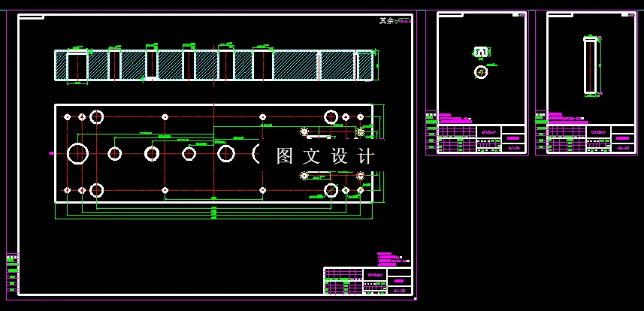
Task: Select the small bushing section view in MJ-04 sheet
Action: [x=482, y=52]
